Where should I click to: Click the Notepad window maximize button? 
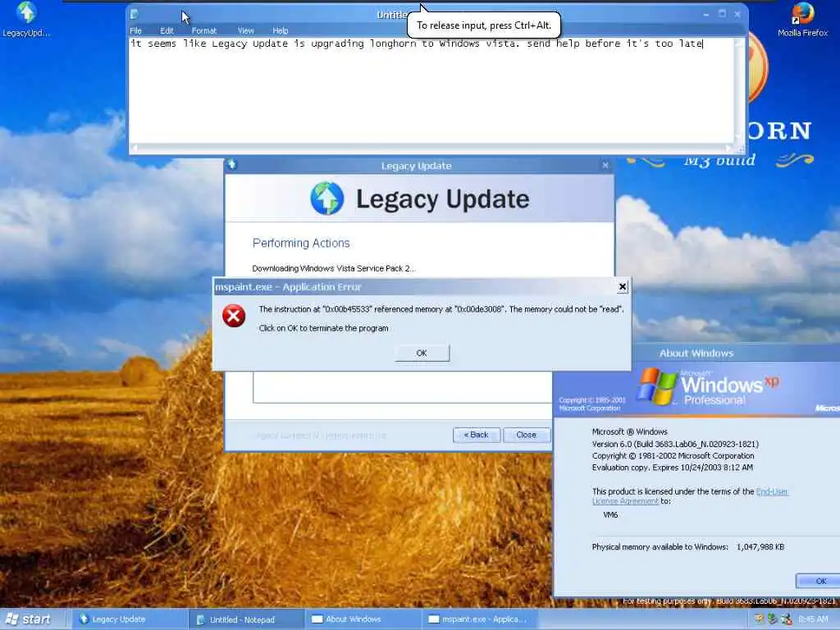[x=722, y=14]
